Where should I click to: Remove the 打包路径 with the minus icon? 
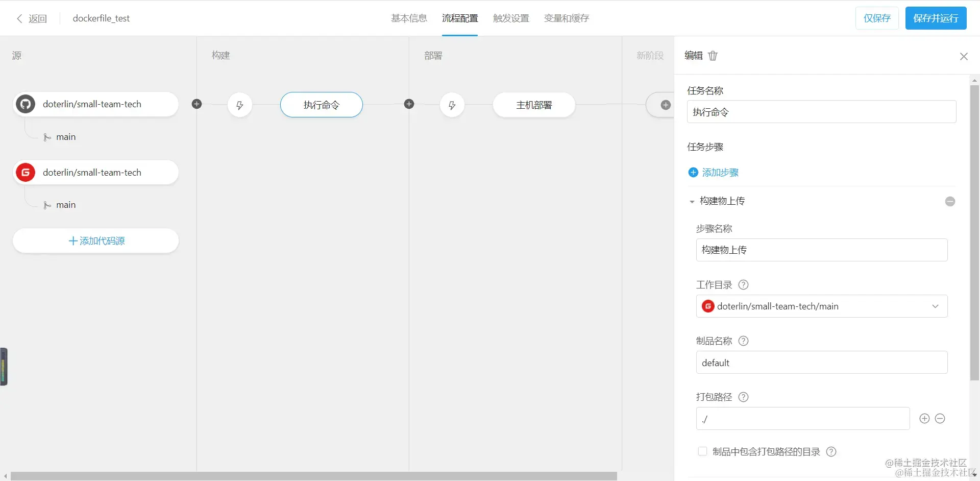940,419
